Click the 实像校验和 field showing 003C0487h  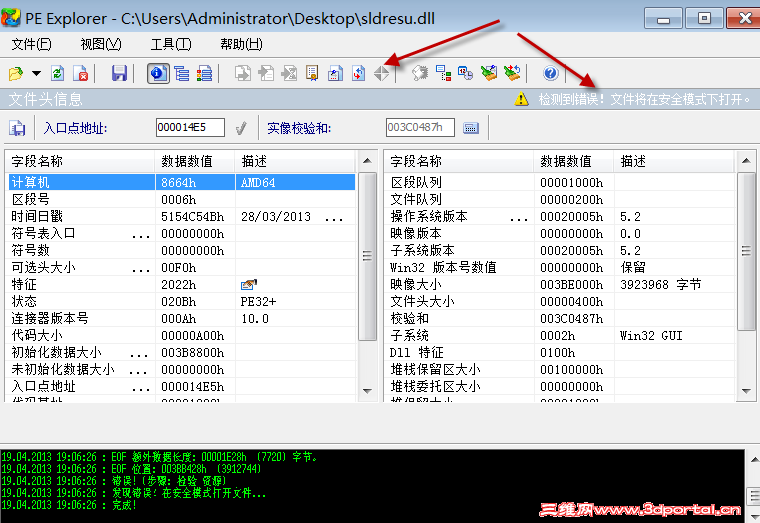[x=420, y=127]
